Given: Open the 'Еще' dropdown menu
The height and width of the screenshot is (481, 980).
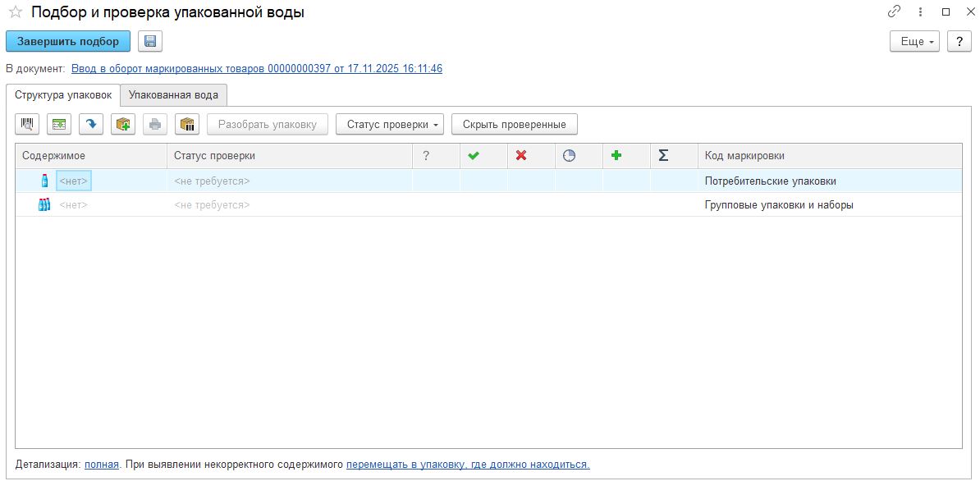Looking at the screenshot, I should pyautogui.click(x=915, y=41).
